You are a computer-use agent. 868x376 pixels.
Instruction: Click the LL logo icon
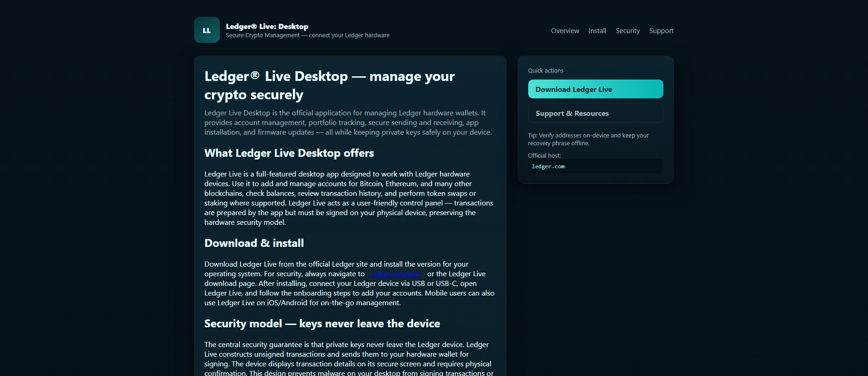pyautogui.click(x=207, y=30)
